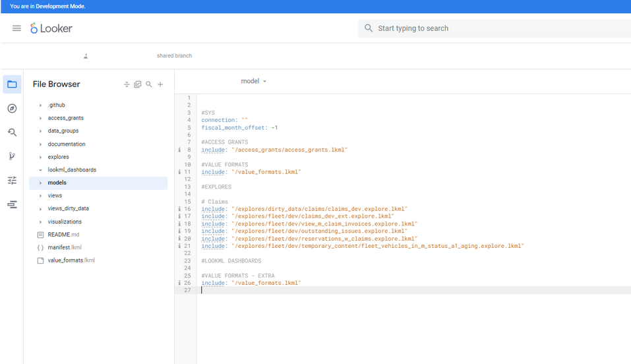Open the manifest.lkml file
Screen dimensions: 631x364
click(65, 247)
